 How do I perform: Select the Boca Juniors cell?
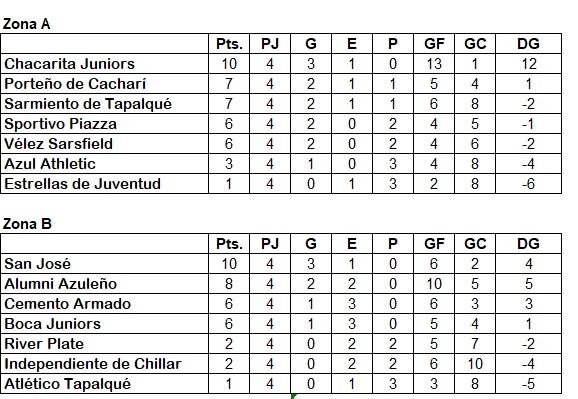[105, 324]
